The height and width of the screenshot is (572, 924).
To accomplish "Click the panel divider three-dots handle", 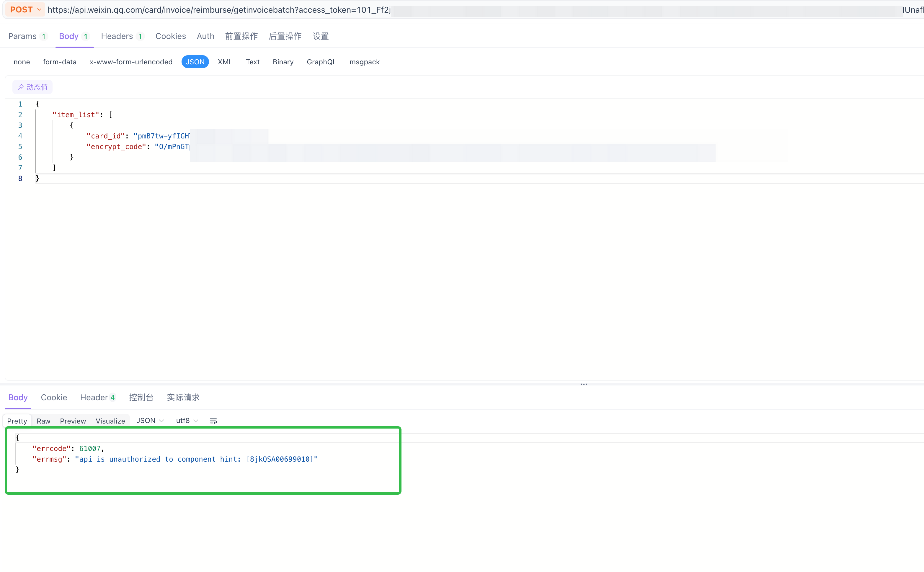I will click(x=584, y=384).
